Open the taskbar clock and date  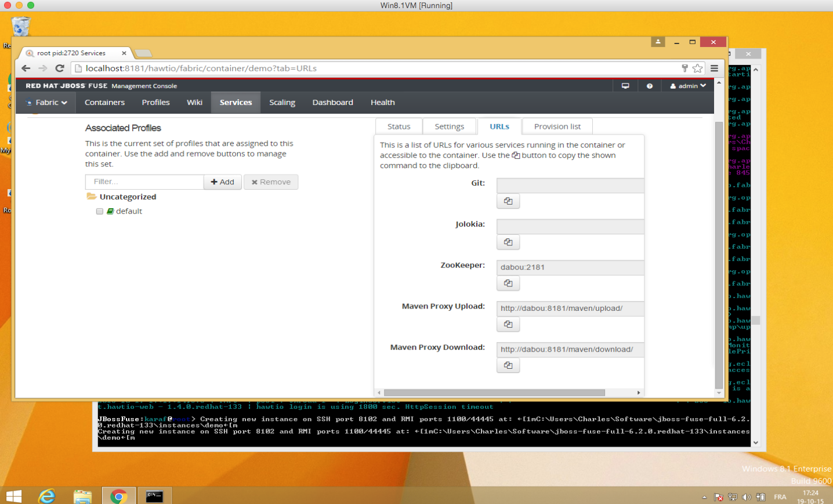810,497
